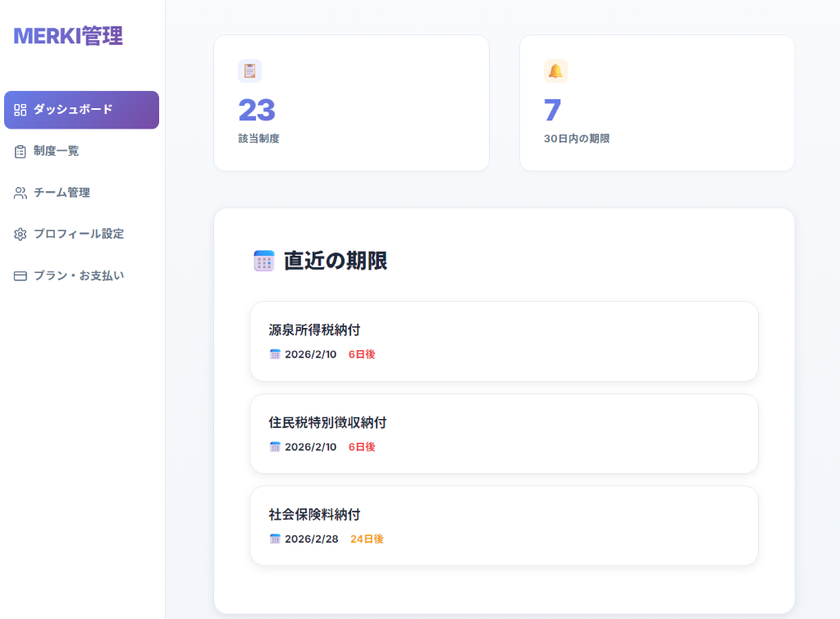Click calendar icon under 社会保険料納付

[275, 539]
